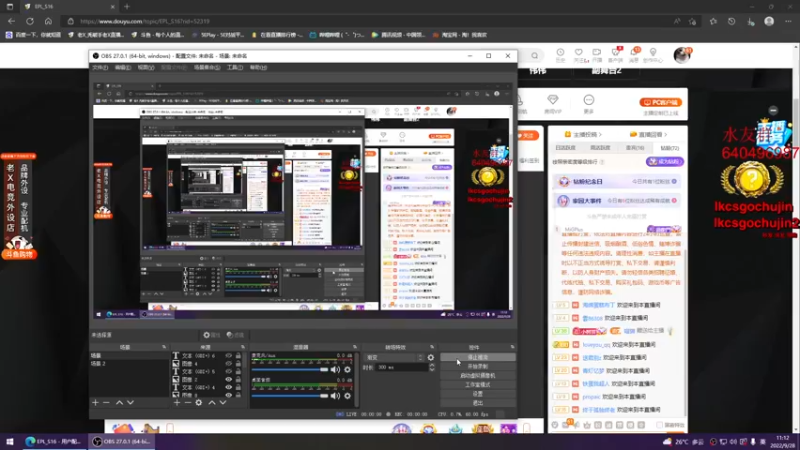Open transition properties gear next to 渐变
This screenshot has width=800, height=450.
pos(431,358)
